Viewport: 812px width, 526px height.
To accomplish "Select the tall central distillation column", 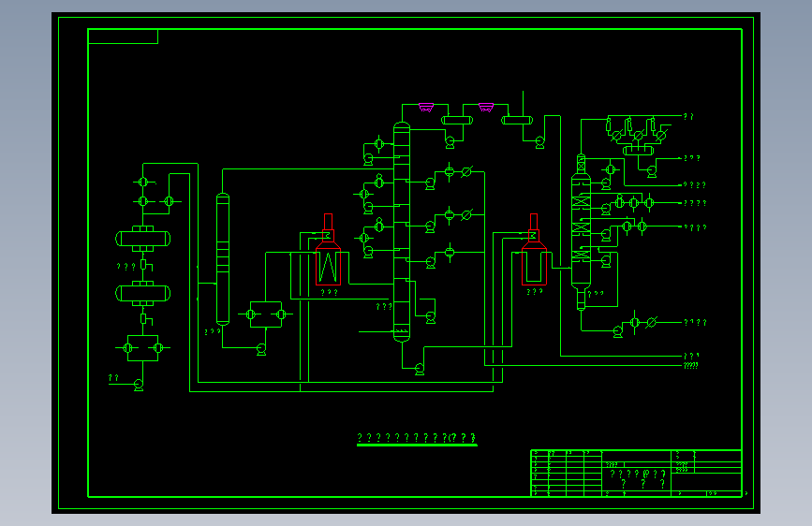I will tap(402, 232).
